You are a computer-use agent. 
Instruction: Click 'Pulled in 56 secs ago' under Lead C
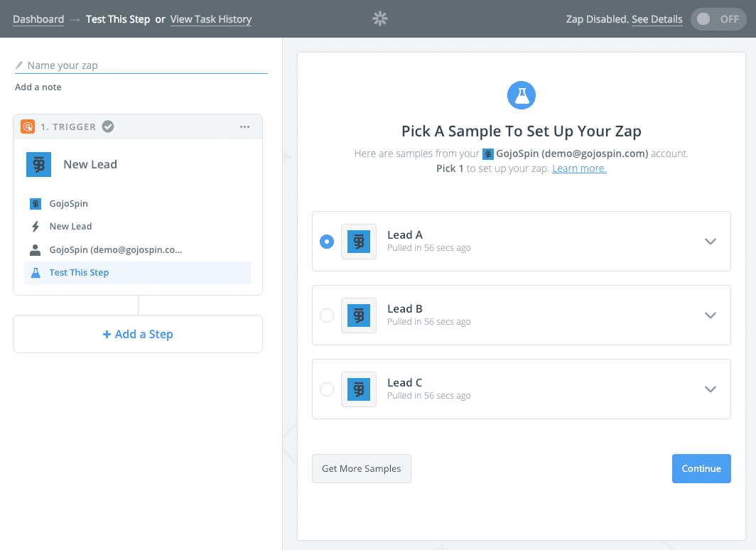point(429,396)
